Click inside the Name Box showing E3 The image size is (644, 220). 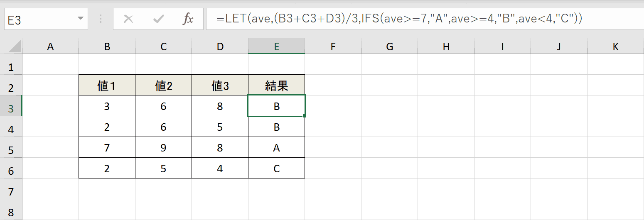(39, 20)
